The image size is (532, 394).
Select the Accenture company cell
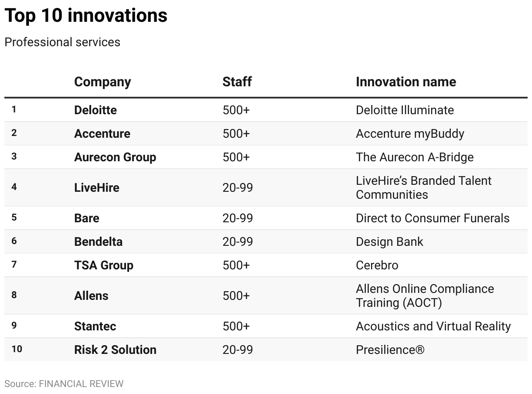(102, 133)
